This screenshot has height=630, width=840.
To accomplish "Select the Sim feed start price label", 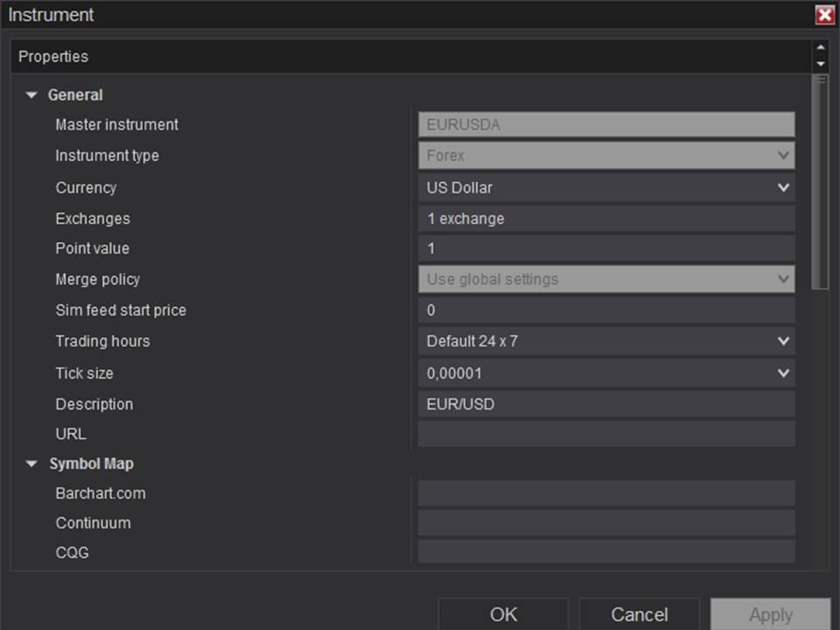I will pos(121,310).
